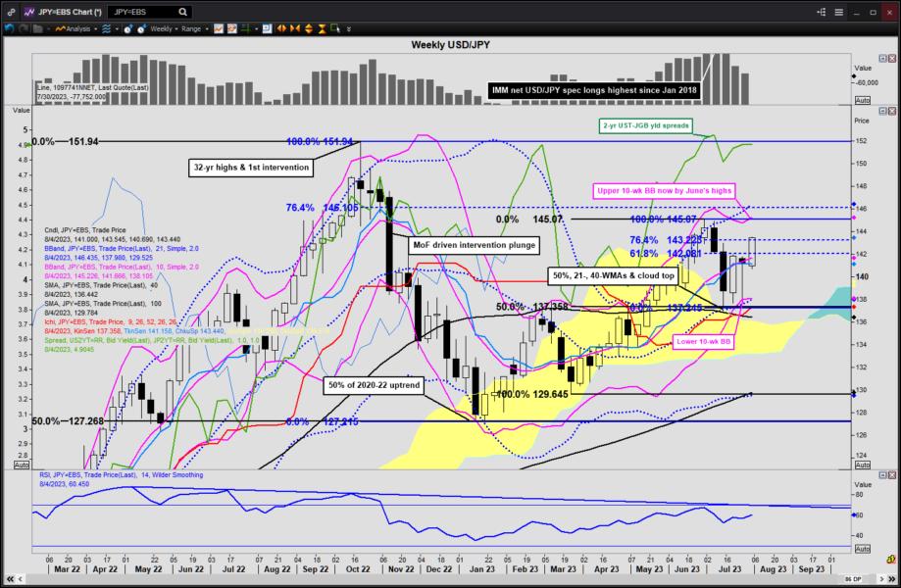Select the candlestick chart type icon

[232, 28]
